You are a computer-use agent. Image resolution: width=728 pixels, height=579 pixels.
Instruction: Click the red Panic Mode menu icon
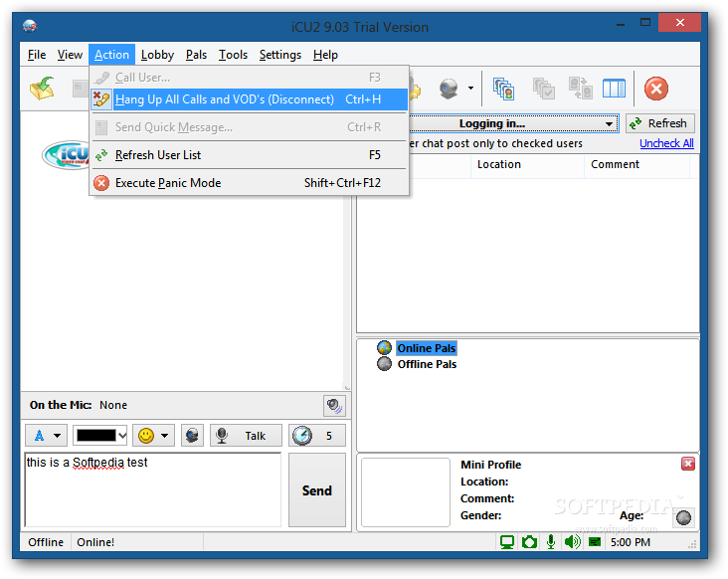pos(101,183)
